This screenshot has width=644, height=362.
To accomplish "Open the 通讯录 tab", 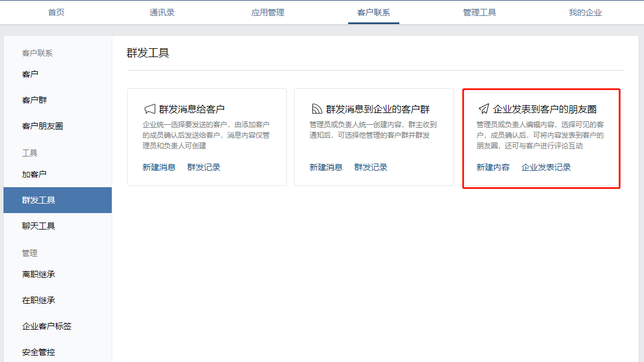I will 162,12.
